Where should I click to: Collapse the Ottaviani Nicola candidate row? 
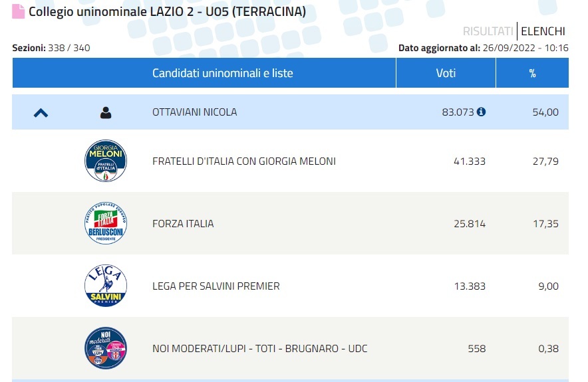[41, 113]
